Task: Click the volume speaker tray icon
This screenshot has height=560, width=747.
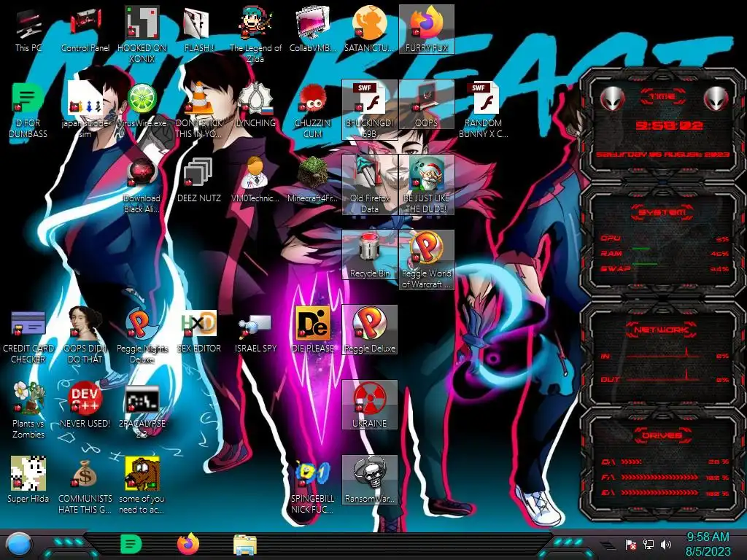Action: click(666, 544)
